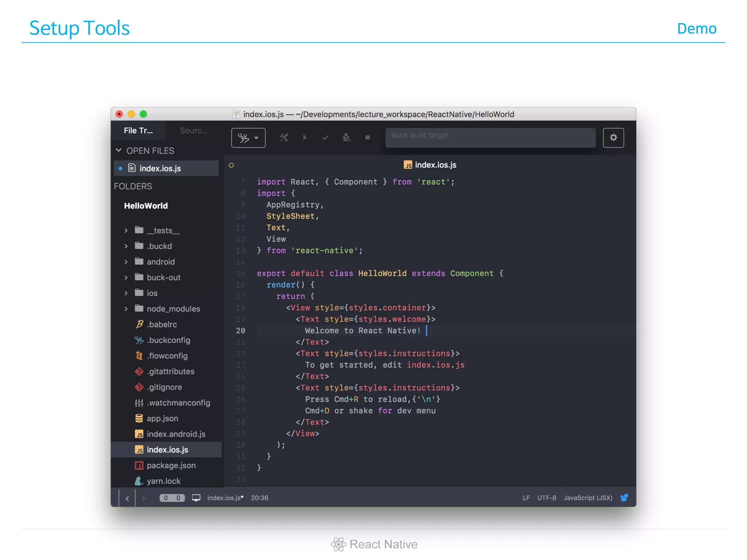Click the .babelrc Babel icon

point(139,324)
